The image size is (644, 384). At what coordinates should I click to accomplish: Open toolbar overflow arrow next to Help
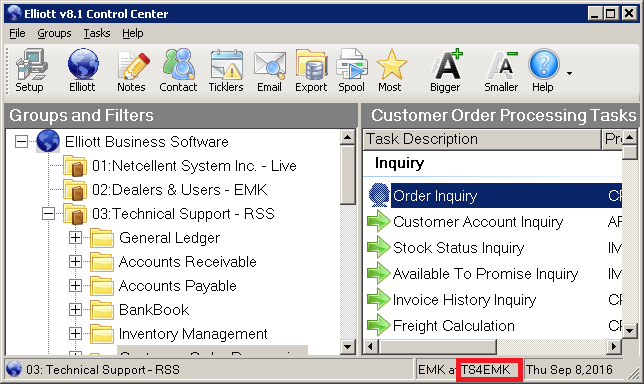(x=569, y=74)
